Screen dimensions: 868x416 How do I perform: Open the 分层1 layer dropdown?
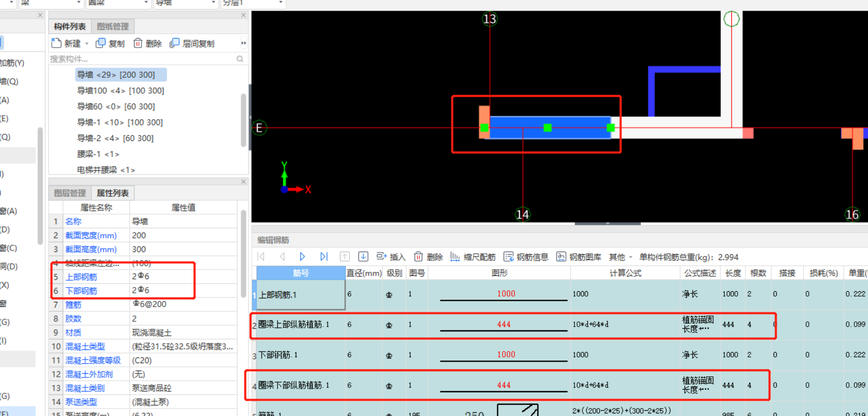pyautogui.click(x=280, y=3)
